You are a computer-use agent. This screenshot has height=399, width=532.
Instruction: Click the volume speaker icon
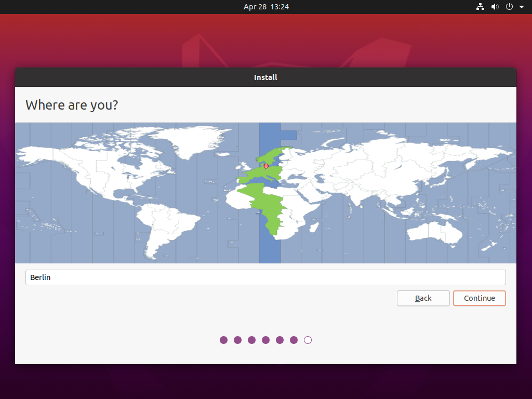click(x=495, y=7)
